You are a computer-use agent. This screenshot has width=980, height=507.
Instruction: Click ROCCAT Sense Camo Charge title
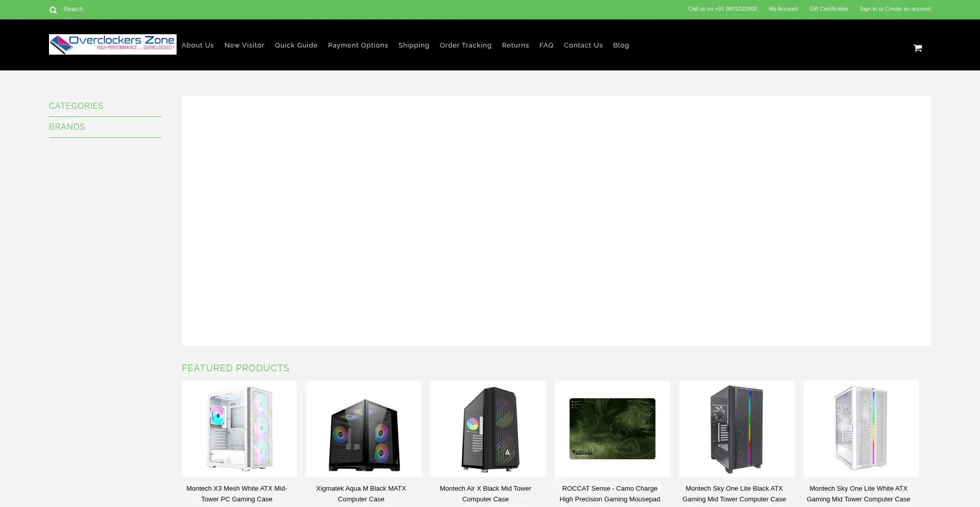610,494
